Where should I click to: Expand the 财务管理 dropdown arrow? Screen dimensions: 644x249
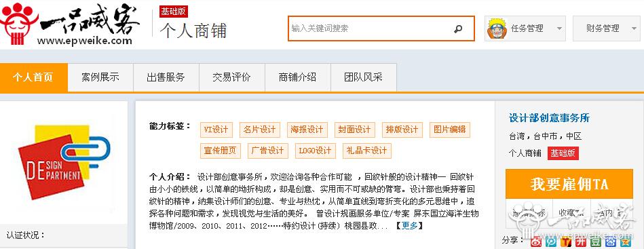(x=634, y=28)
